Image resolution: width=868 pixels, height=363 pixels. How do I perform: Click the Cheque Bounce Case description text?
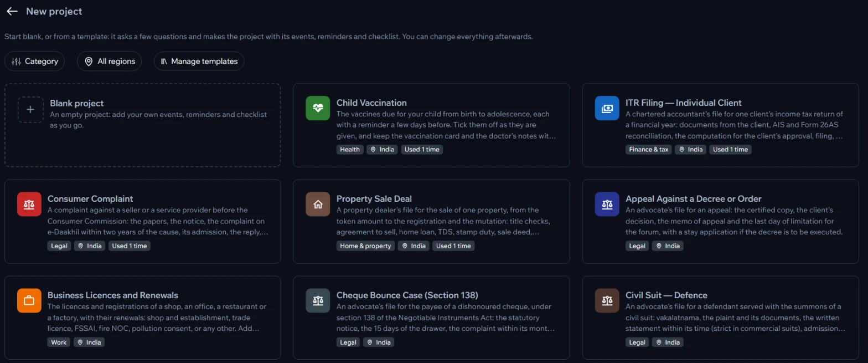(x=446, y=317)
